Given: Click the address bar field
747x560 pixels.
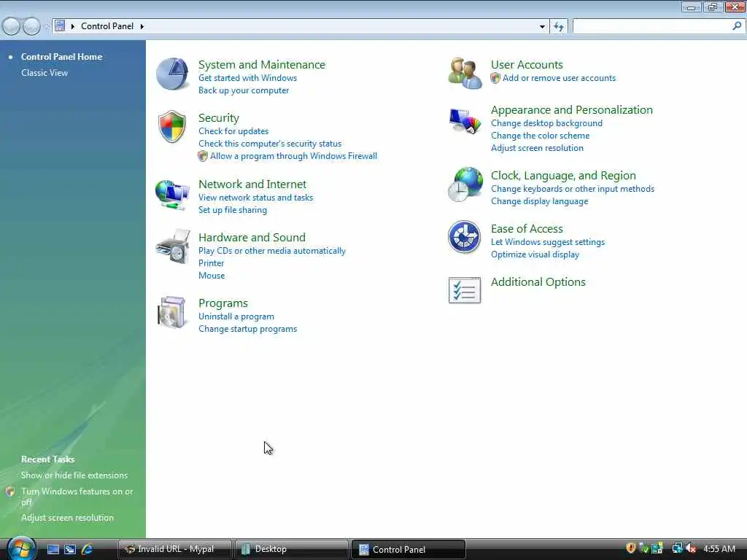Looking at the screenshot, I should pyautogui.click(x=300, y=26).
